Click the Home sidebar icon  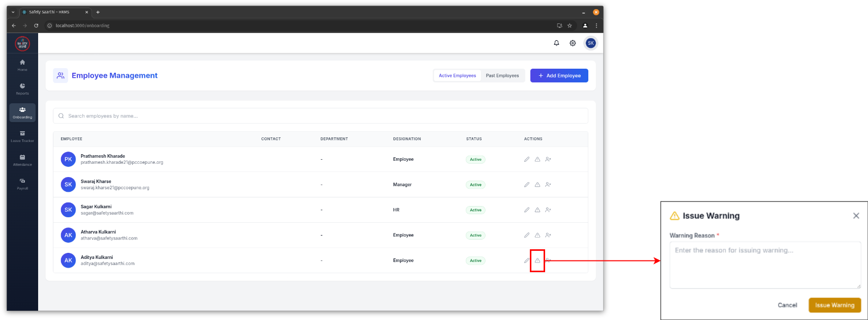click(x=22, y=65)
